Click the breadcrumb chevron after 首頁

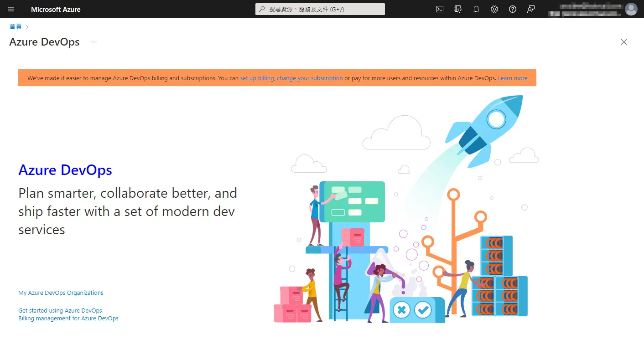click(x=26, y=26)
